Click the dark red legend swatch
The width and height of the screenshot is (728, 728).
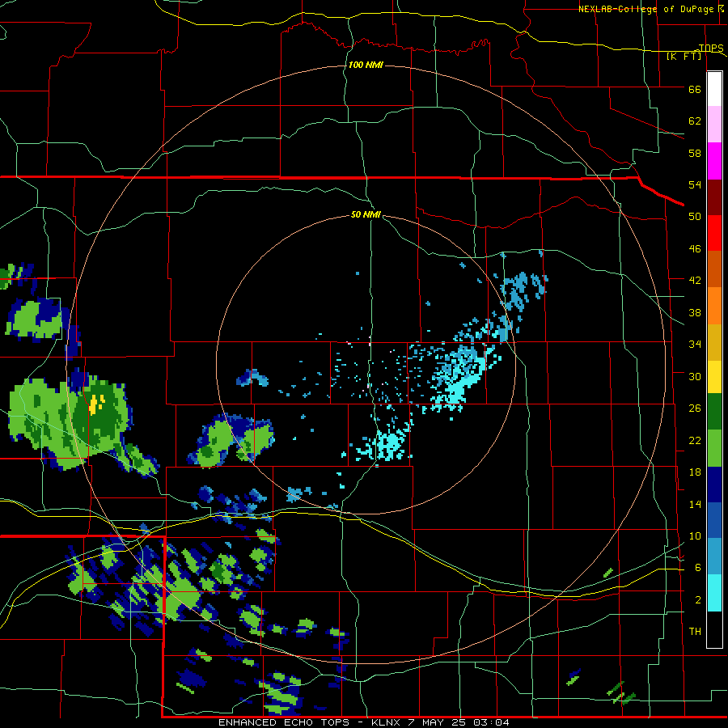(714, 197)
